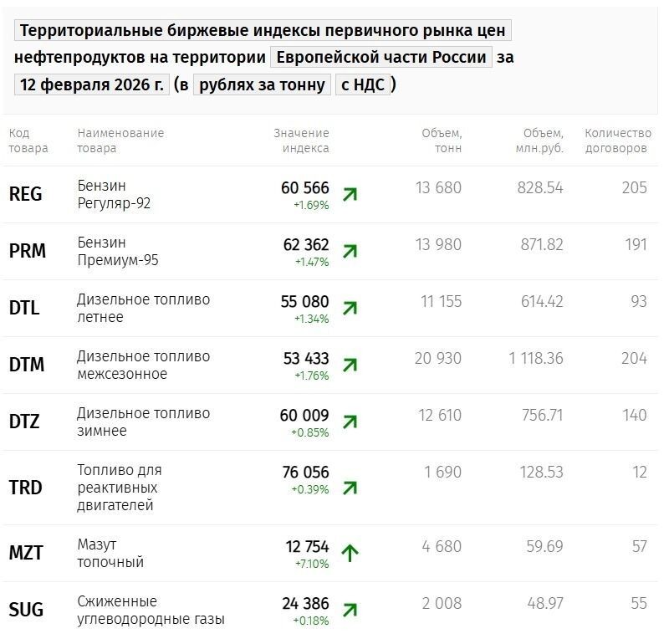Click the 'Код товара' column header
Image resolution: width=669 pixels, height=644 pixels.
[28, 141]
